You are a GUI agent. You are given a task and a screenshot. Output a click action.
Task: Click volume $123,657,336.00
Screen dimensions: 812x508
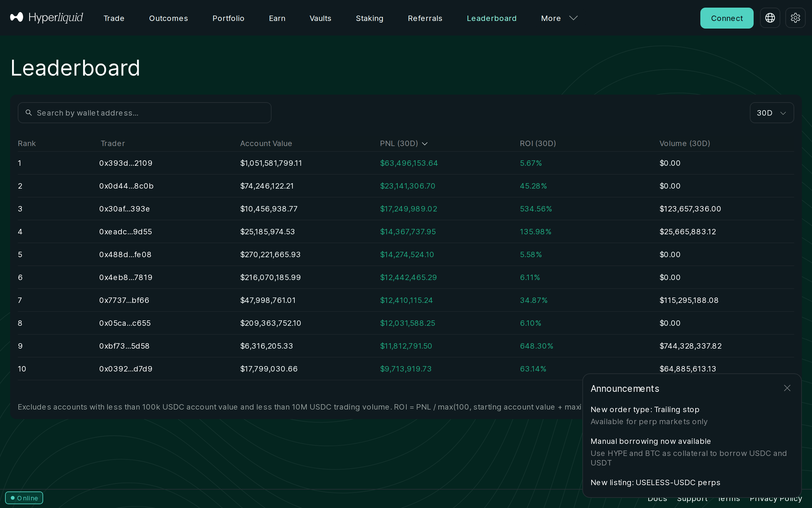pyautogui.click(x=690, y=209)
